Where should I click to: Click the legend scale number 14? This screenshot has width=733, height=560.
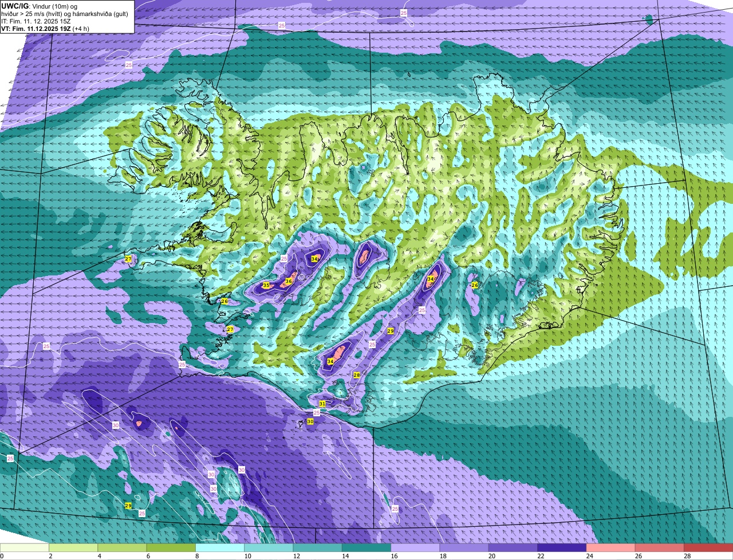pyautogui.click(x=345, y=556)
